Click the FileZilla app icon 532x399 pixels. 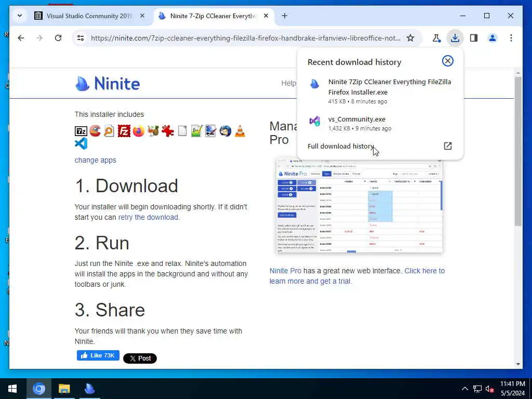(x=124, y=131)
